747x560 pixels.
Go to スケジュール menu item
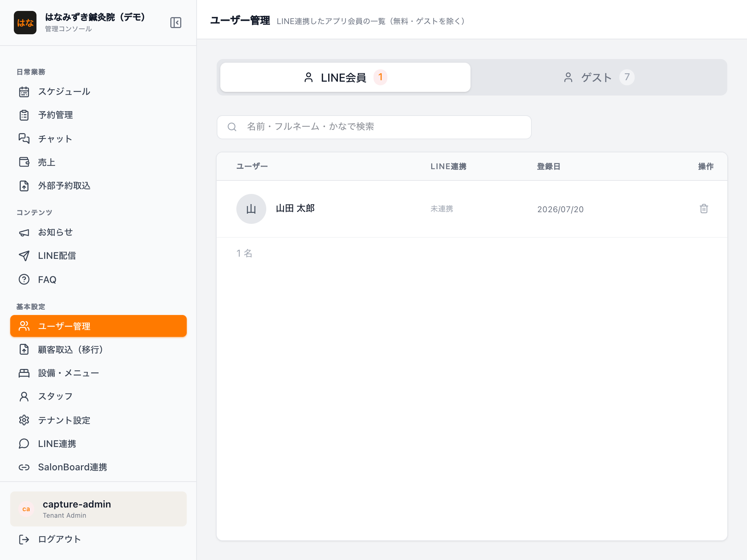click(x=98, y=92)
